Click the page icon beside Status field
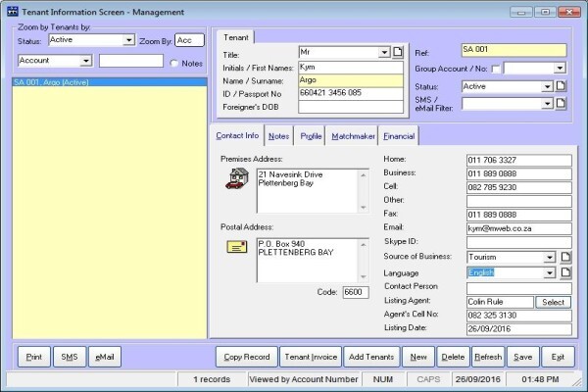 (x=561, y=86)
